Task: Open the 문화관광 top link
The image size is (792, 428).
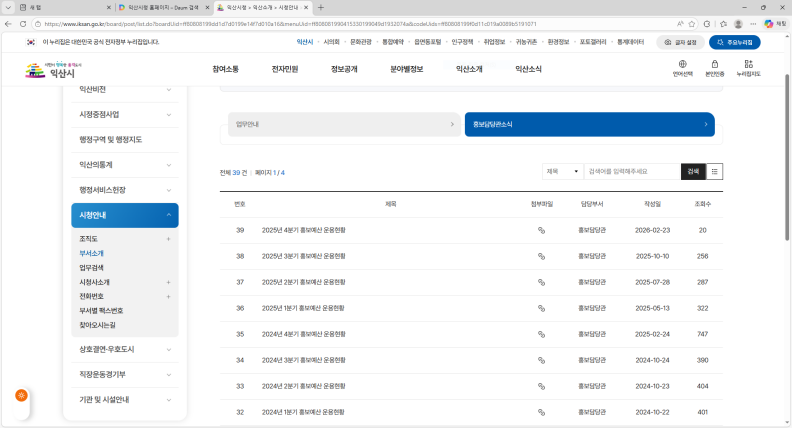Action: click(x=361, y=42)
